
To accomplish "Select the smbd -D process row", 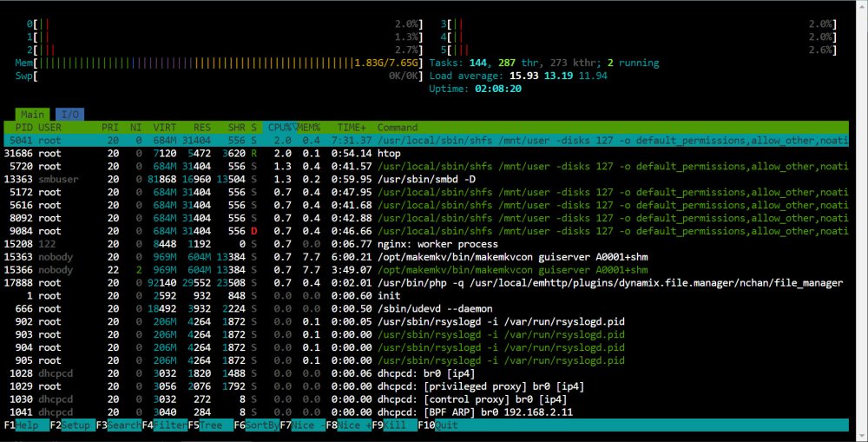I will (426, 180).
